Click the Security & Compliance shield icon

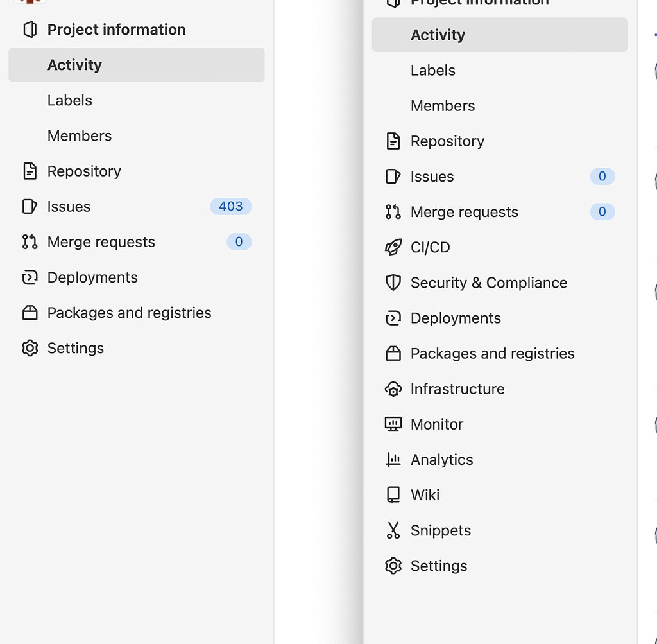click(393, 283)
